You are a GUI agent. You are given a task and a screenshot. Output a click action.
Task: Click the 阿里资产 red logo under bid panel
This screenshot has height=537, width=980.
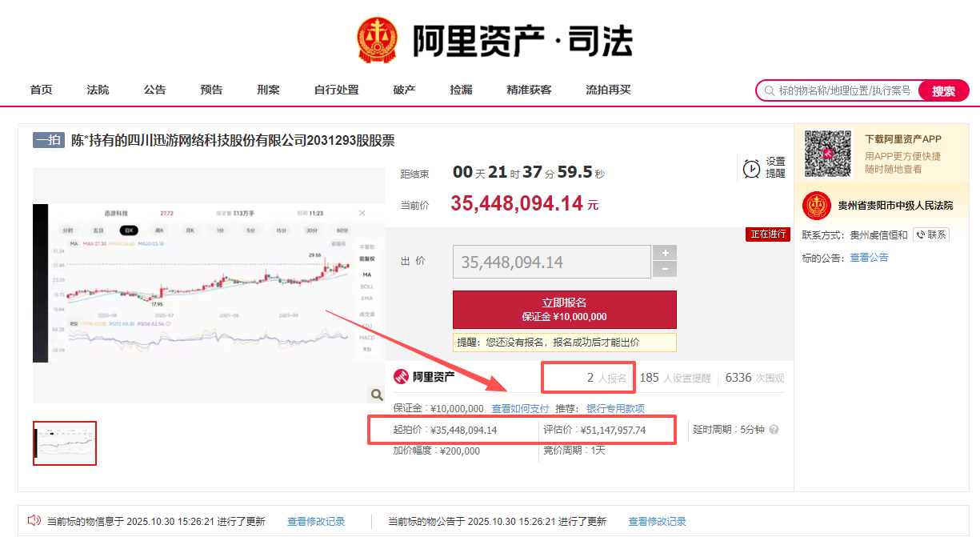point(402,377)
